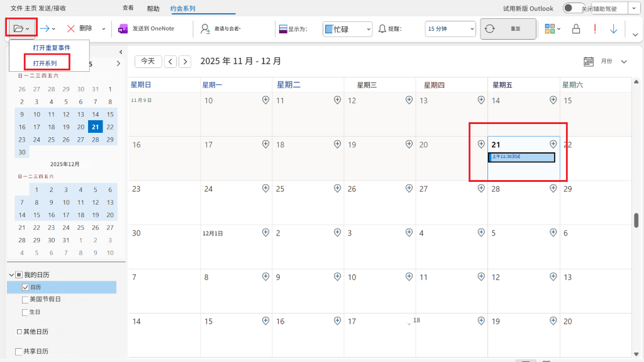Expand the 月份 view dropdown chevron
The height and width of the screenshot is (362, 644).
tap(624, 61)
